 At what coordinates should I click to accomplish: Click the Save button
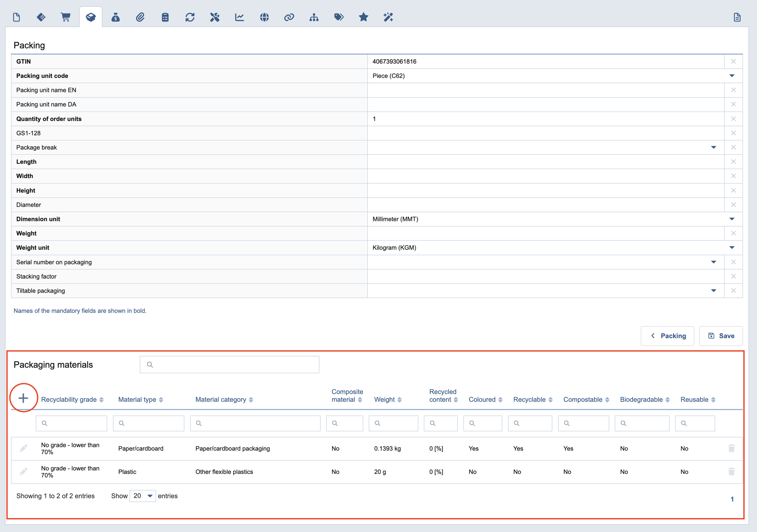pyautogui.click(x=721, y=336)
